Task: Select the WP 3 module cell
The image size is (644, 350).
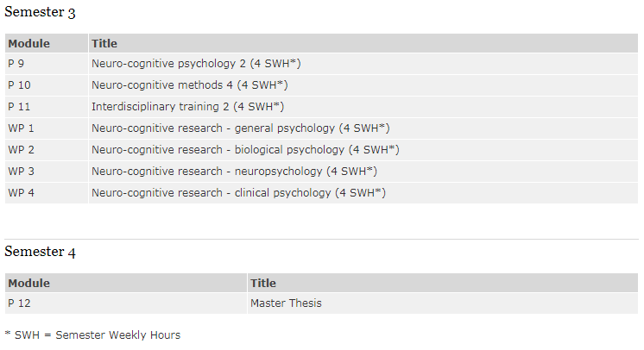Action: click(x=21, y=172)
